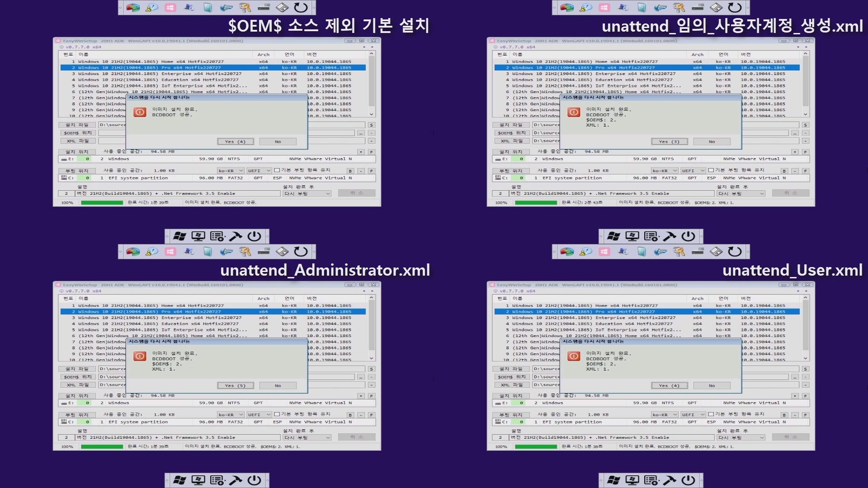Select the Education x64 row in the unattend_Administrator window

pyautogui.click(x=213, y=324)
